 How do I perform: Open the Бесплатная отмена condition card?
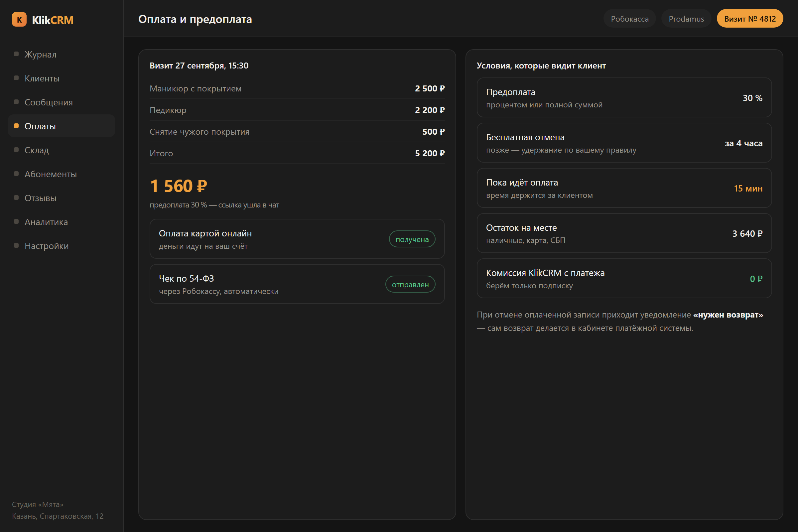pos(624,143)
